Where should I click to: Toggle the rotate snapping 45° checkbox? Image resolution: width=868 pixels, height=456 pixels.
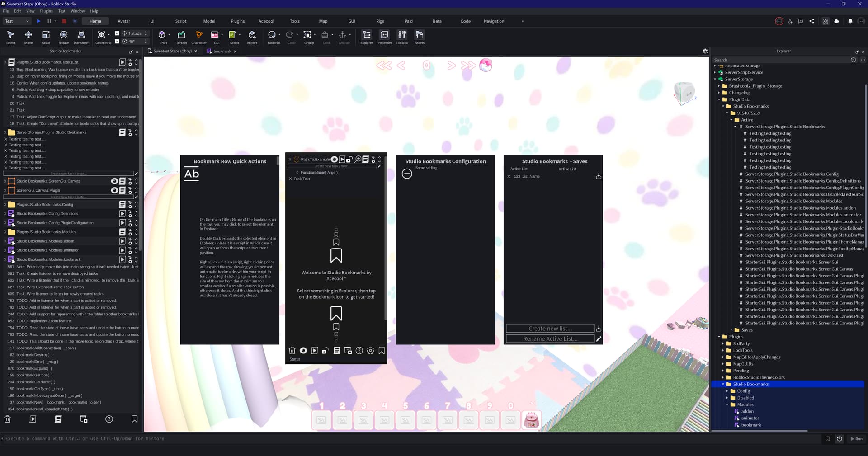tap(117, 41)
